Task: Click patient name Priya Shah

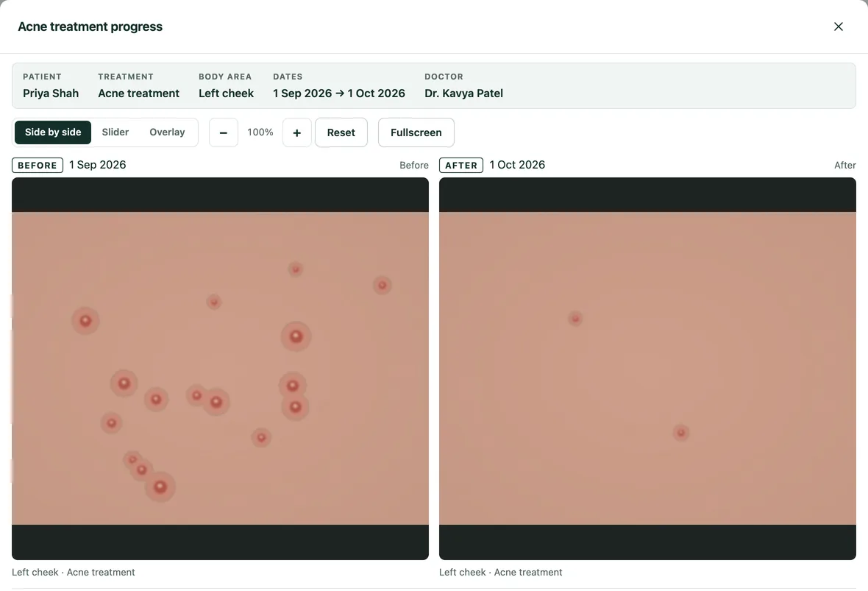Action: (x=51, y=93)
